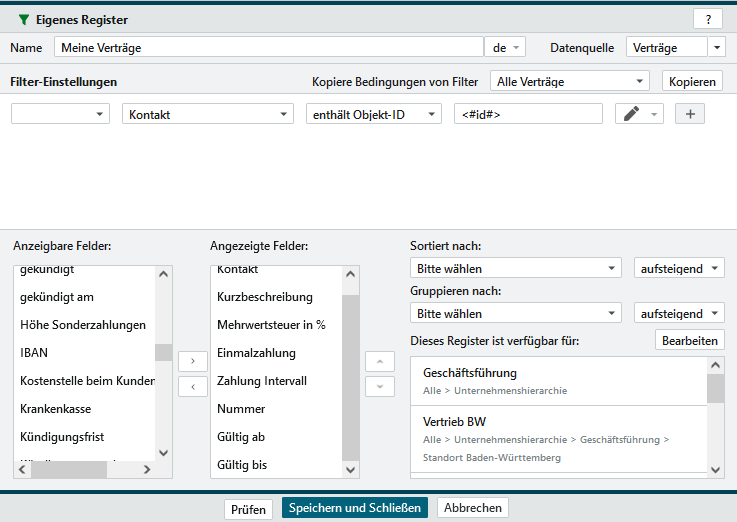
Task: Click the Prüfen button
Action: [248, 508]
